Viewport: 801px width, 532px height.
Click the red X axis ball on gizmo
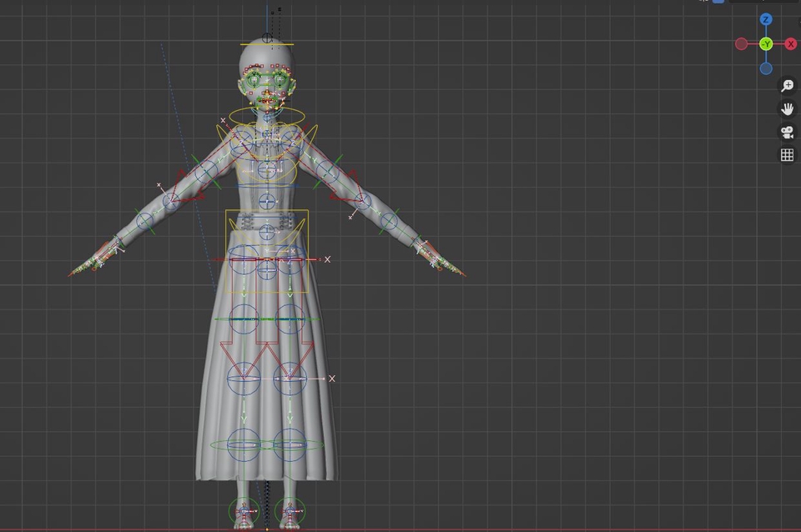click(789, 43)
